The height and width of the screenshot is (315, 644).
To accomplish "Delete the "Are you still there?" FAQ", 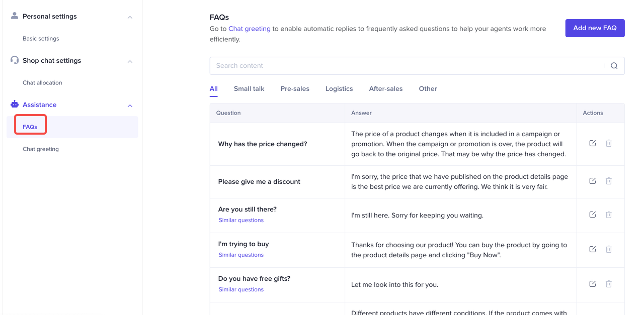I will pos(608,215).
